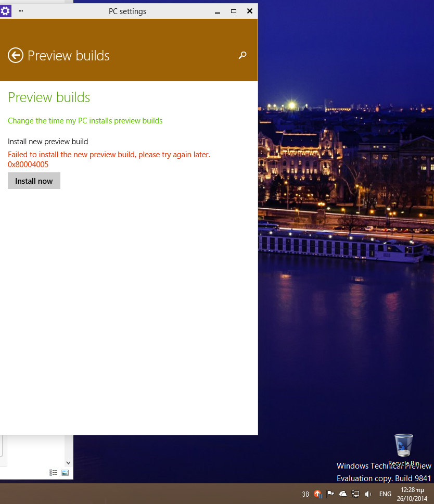Switch to details view icon in background window
Image resolution: width=434 pixels, height=504 pixels.
point(53,473)
